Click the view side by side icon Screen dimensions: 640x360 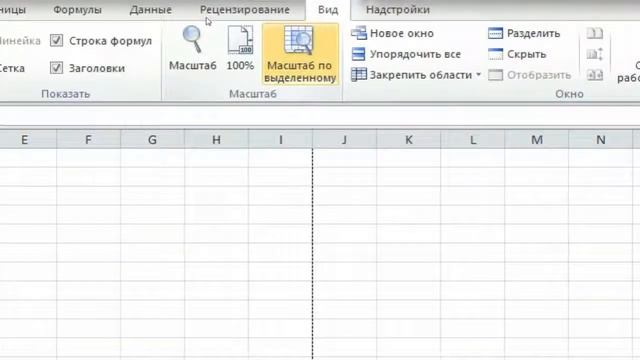[594, 33]
